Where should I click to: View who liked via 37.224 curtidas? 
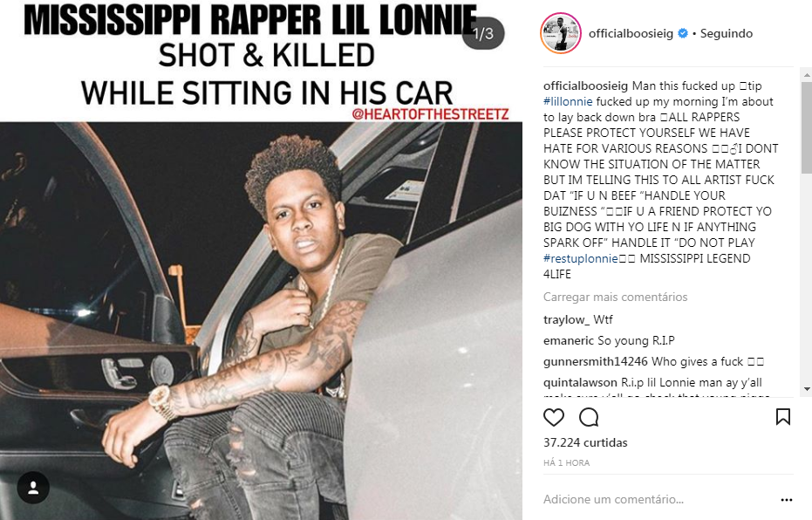pyautogui.click(x=585, y=442)
